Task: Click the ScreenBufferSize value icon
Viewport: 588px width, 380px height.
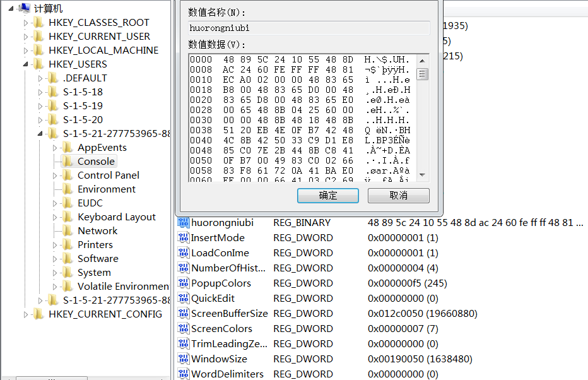Action: tap(184, 314)
